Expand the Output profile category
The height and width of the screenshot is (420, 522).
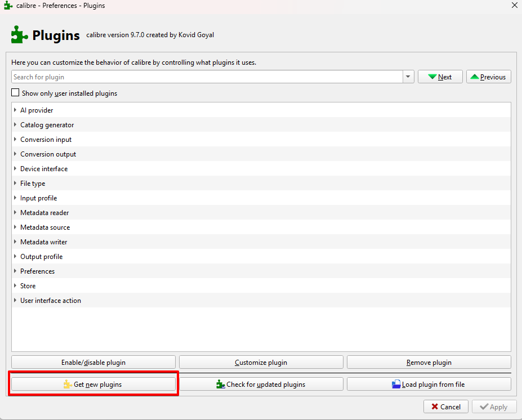click(x=15, y=256)
